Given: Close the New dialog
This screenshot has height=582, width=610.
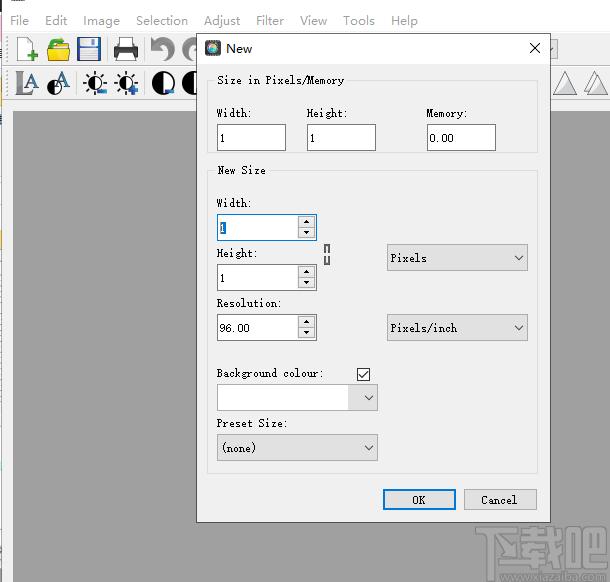Looking at the screenshot, I should (x=535, y=48).
